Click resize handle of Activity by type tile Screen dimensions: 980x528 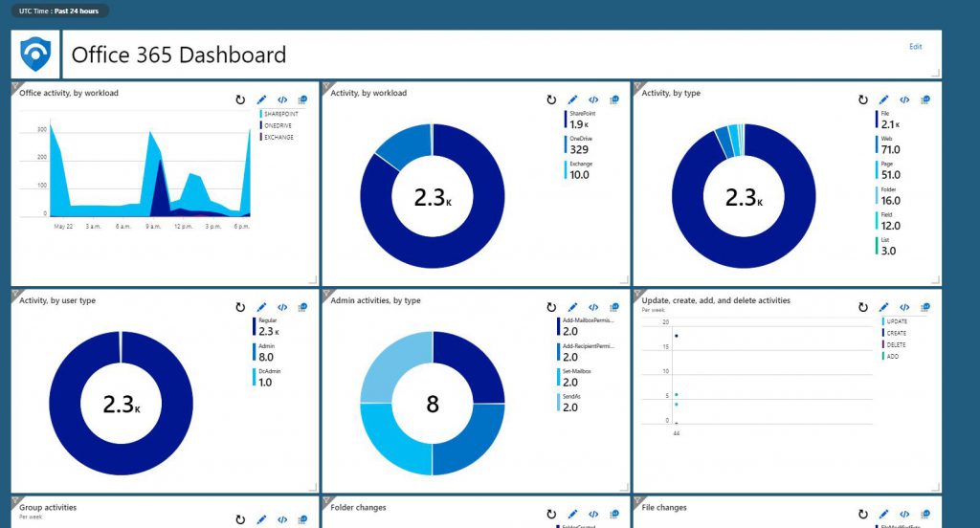936,279
